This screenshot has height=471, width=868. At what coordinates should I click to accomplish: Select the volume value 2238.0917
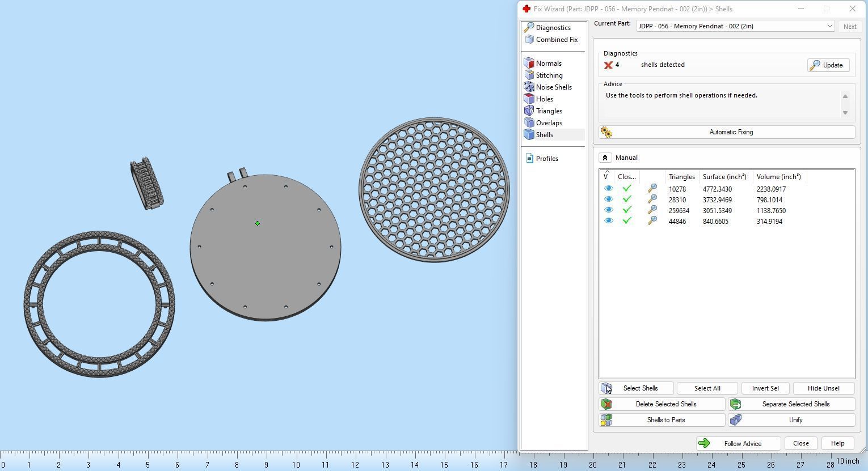(771, 189)
